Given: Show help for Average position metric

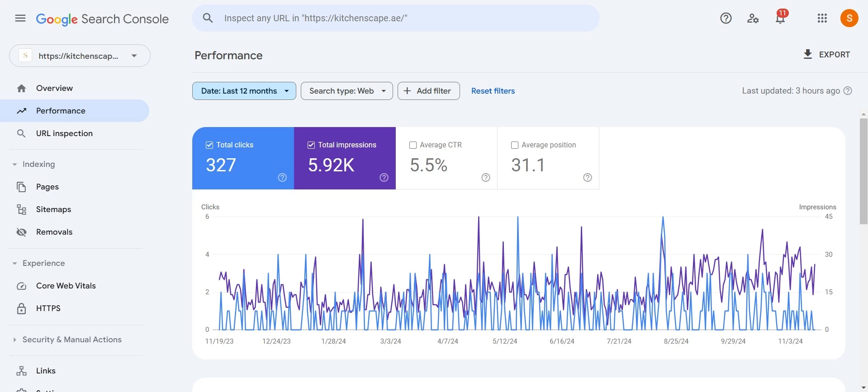Looking at the screenshot, I should (x=588, y=178).
